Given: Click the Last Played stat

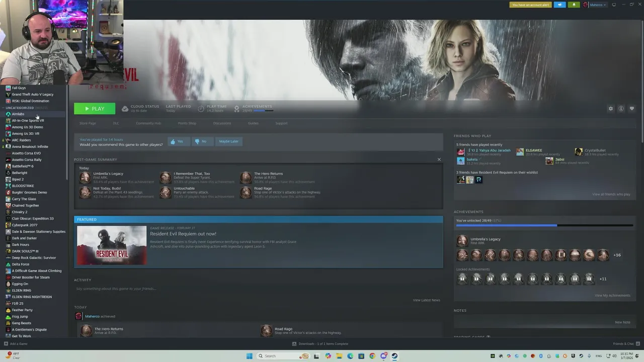Looking at the screenshot, I should pos(178,108).
